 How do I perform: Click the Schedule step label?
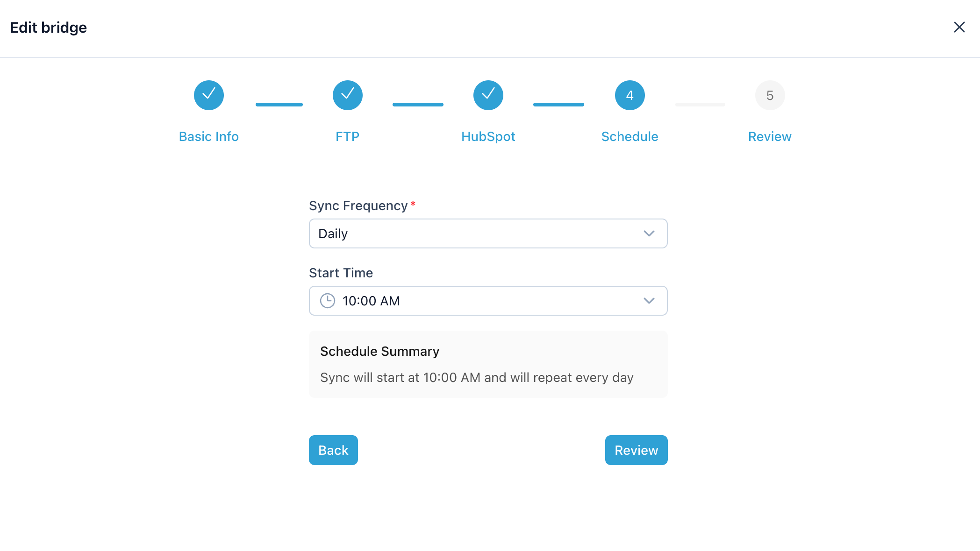pyautogui.click(x=629, y=136)
